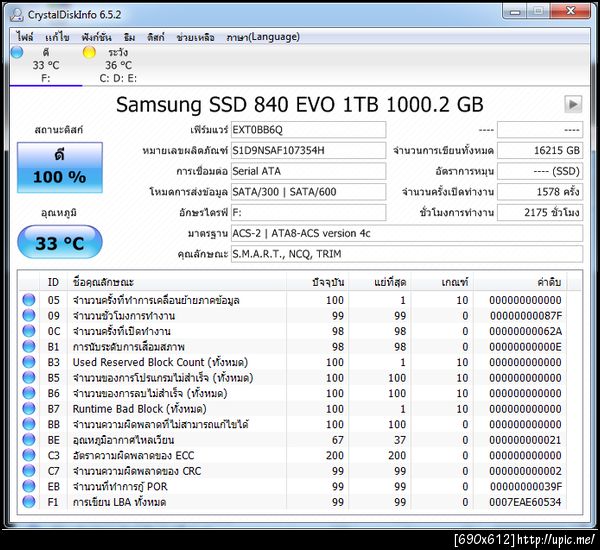Click the status orb of attribute BE
Viewport: 600px width, 550px height.
point(29,439)
